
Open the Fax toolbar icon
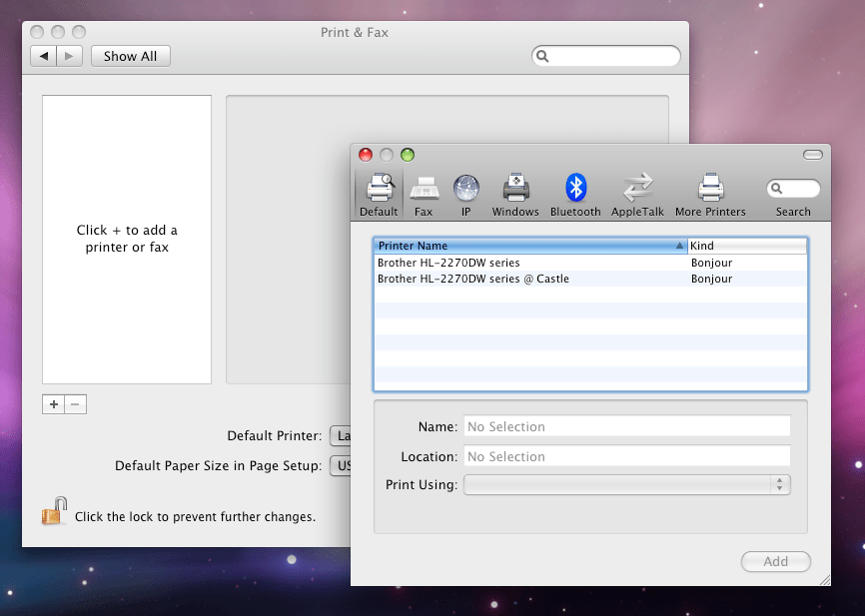[x=424, y=193]
